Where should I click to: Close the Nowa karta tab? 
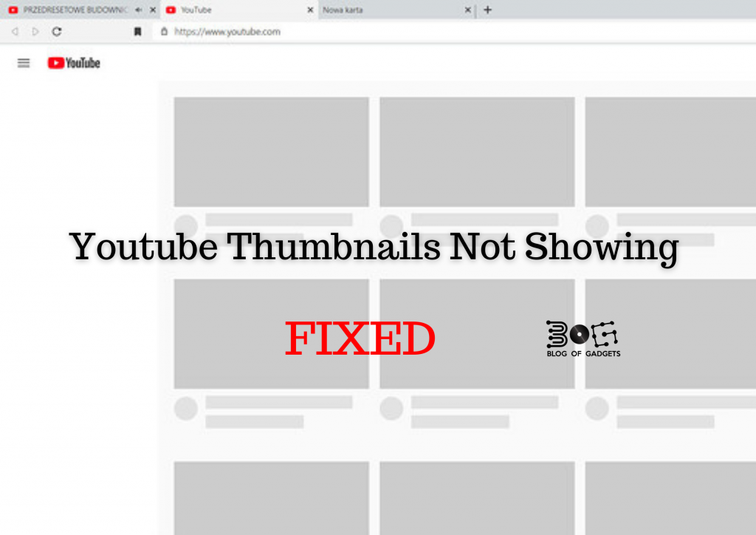coord(467,10)
